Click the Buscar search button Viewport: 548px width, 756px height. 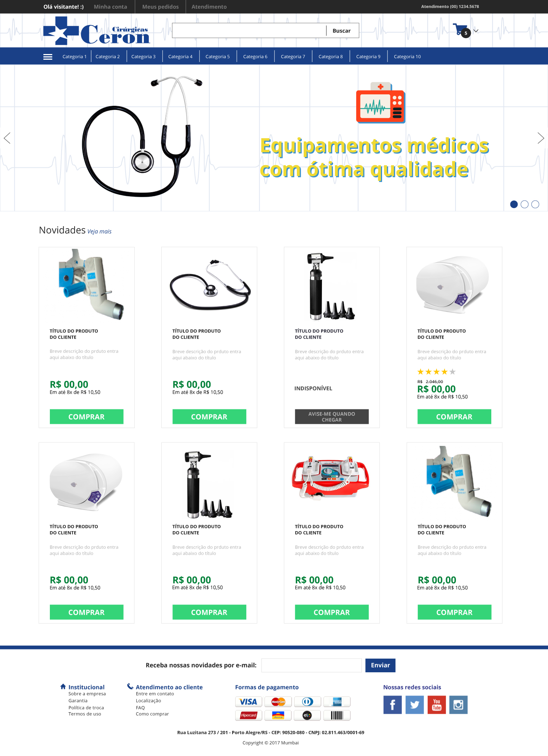click(x=342, y=31)
